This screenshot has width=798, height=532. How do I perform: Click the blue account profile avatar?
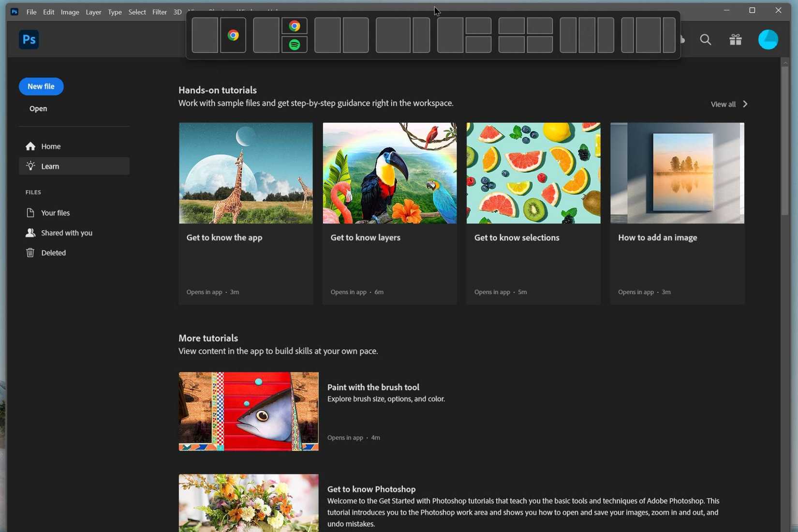click(x=768, y=40)
